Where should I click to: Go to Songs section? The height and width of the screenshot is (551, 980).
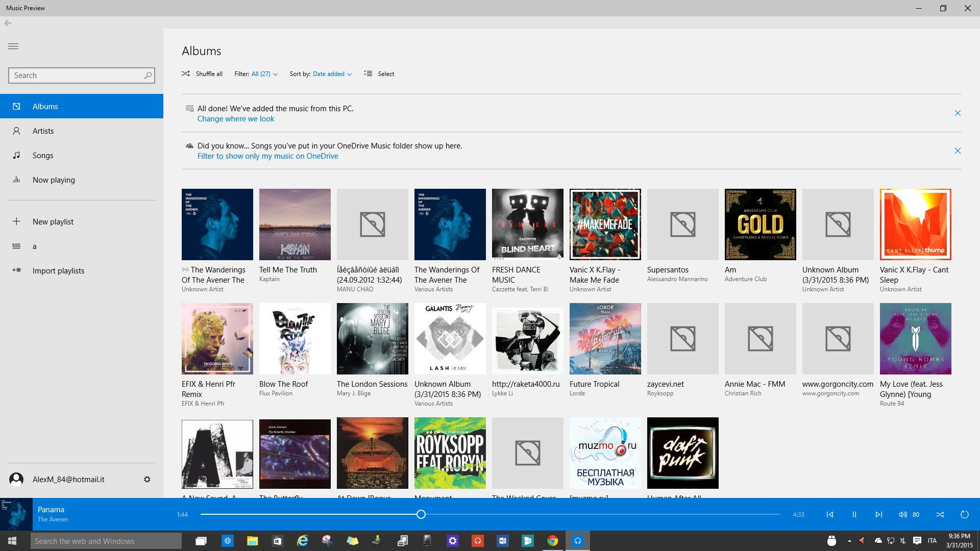[x=82, y=155]
